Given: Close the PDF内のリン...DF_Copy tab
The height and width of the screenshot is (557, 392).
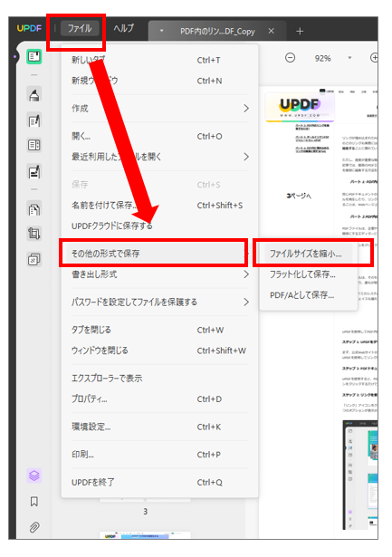Looking at the screenshot, I should click(272, 32).
